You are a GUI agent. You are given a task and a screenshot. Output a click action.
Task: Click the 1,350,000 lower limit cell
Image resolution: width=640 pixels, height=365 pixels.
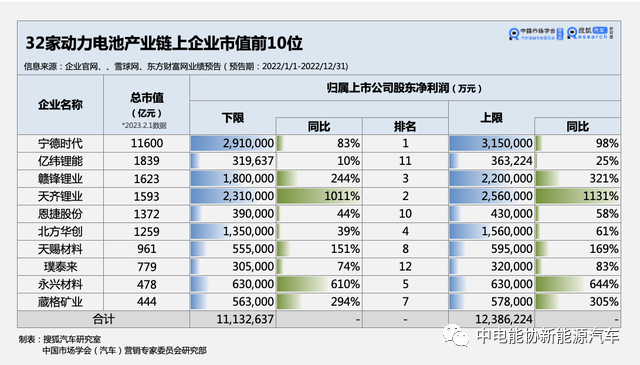click(x=233, y=231)
